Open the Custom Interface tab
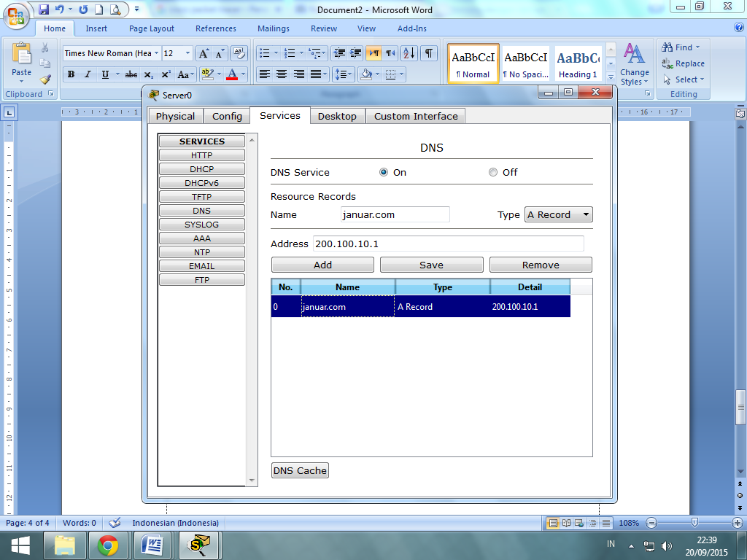The image size is (747, 560). click(x=415, y=116)
